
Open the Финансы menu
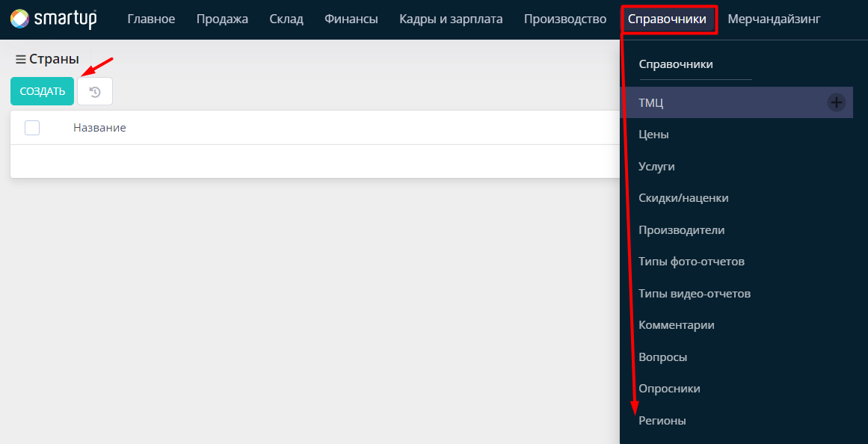pyautogui.click(x=351, y=19)
